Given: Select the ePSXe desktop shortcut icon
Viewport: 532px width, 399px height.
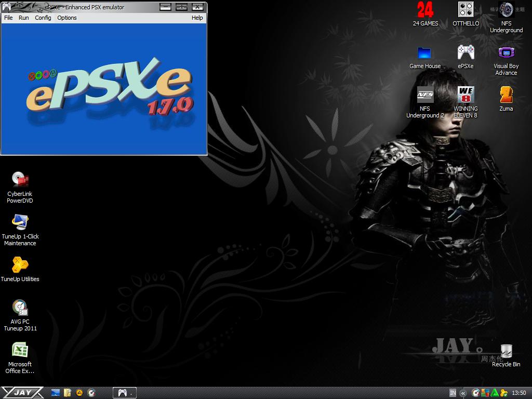Looking at the screenshot, I should 466,57.
